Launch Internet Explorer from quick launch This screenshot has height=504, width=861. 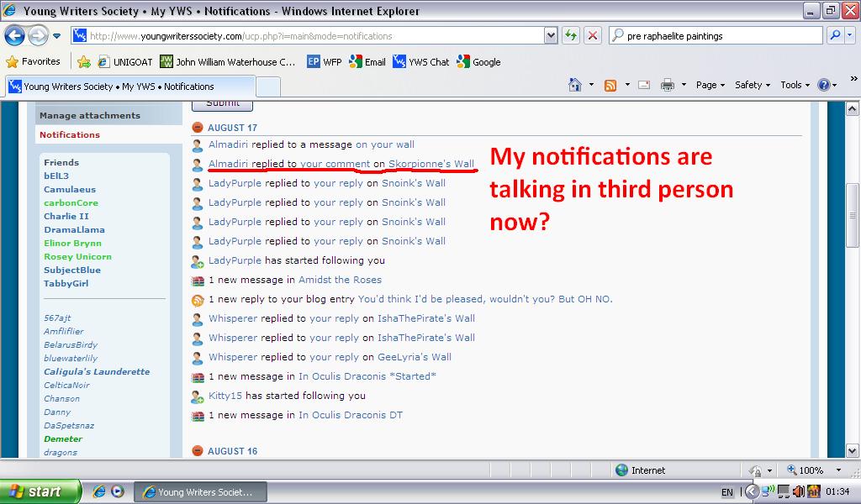[x=99, y=491]
